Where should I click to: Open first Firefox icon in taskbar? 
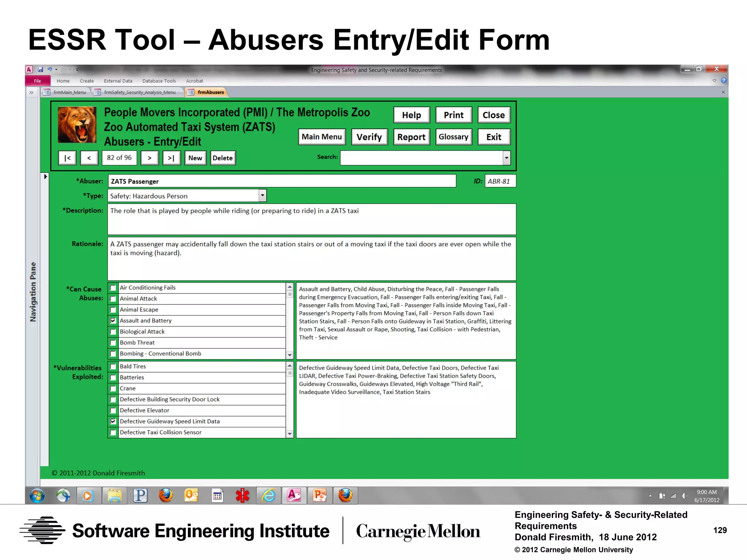pos(166,495)
